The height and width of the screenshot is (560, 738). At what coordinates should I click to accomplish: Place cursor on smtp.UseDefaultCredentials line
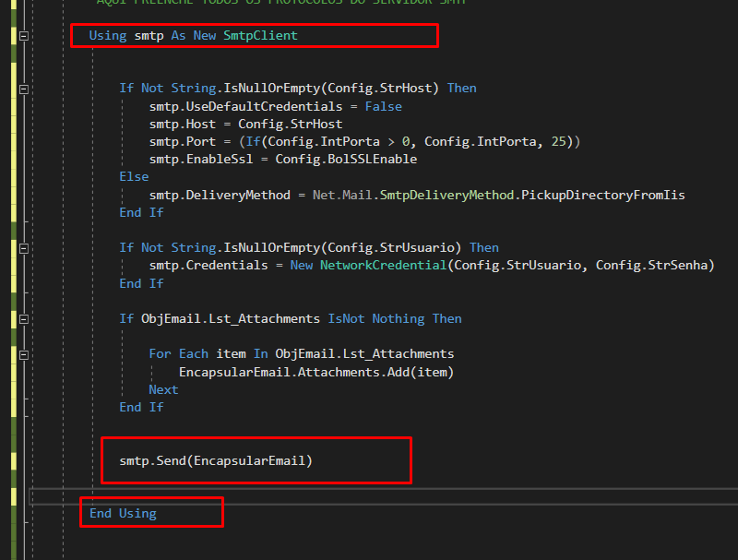pos(275,107)
